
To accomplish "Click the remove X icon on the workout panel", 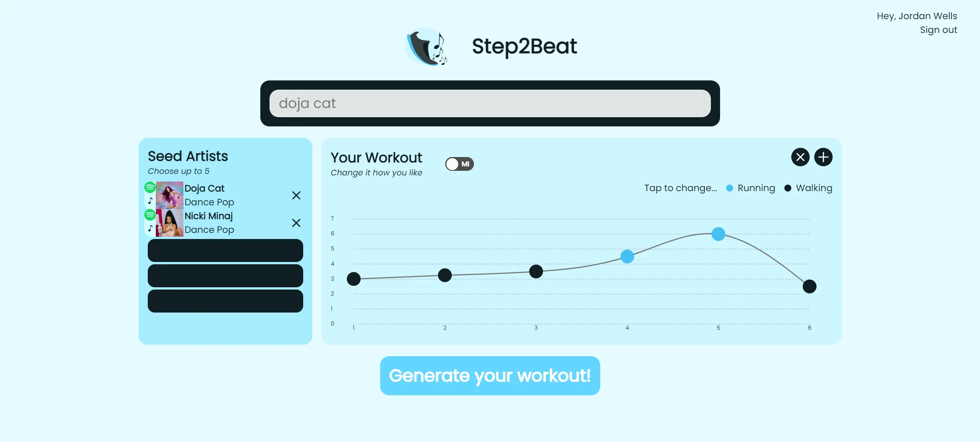I will click(800, 157).
